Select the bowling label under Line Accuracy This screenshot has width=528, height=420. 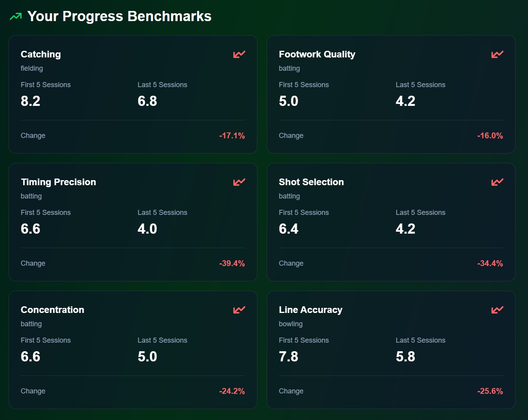click(291, 323)
